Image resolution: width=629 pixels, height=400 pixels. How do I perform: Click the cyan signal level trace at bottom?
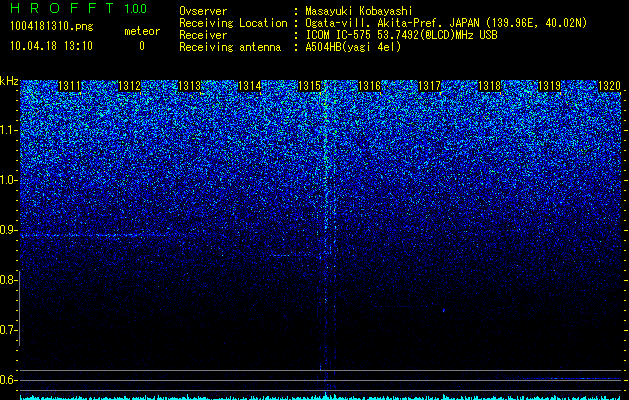click(x=321, y=397)
